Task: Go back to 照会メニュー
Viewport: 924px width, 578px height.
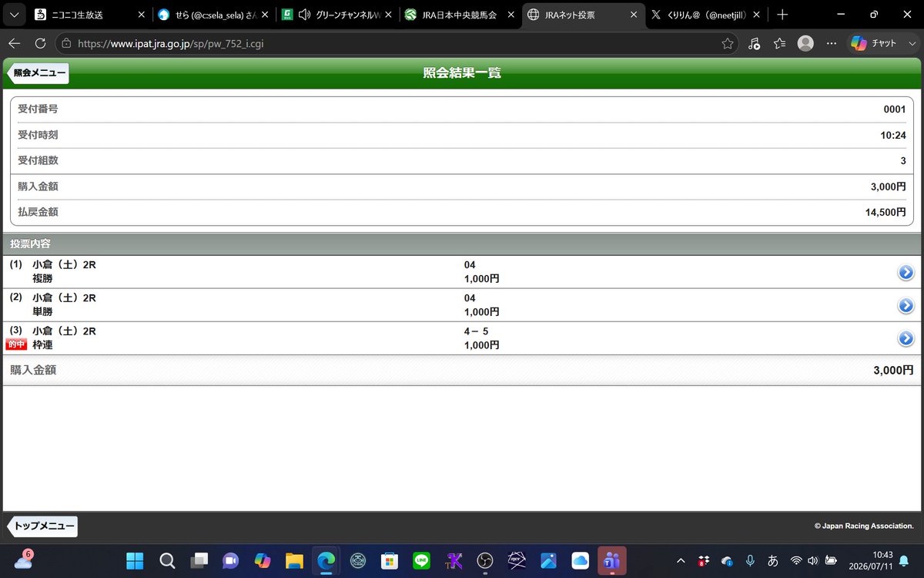Action: 38,73
